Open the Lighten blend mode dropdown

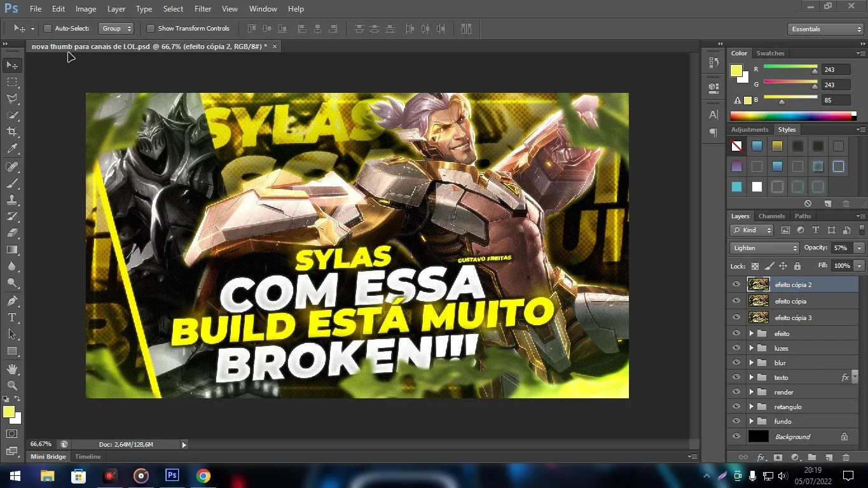click(764, 248)
